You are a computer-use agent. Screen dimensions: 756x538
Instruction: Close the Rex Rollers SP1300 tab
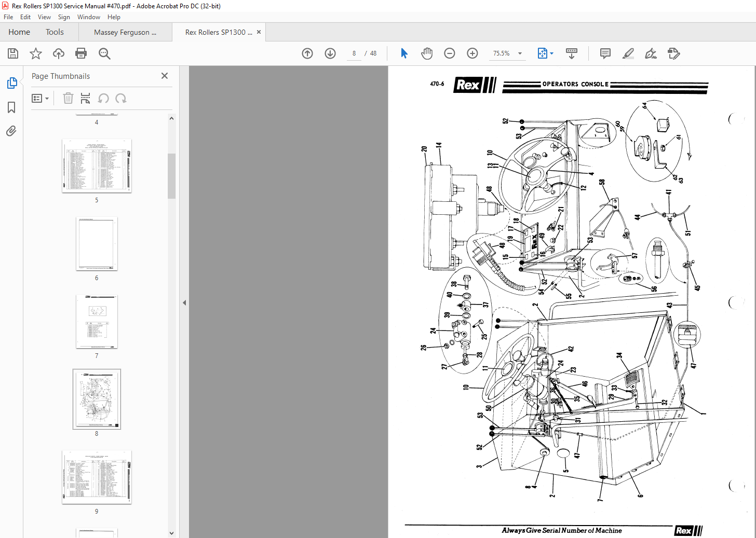pos(259,32)
